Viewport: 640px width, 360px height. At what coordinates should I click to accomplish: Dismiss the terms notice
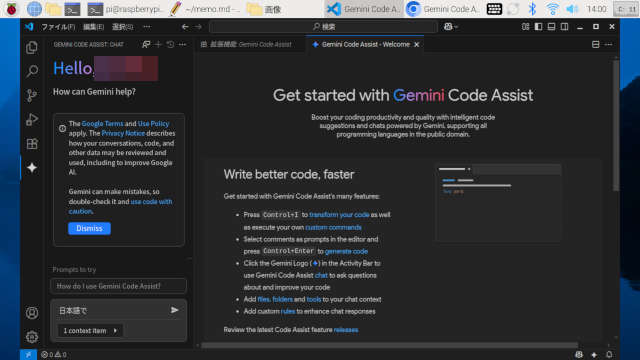pos(89,228)
